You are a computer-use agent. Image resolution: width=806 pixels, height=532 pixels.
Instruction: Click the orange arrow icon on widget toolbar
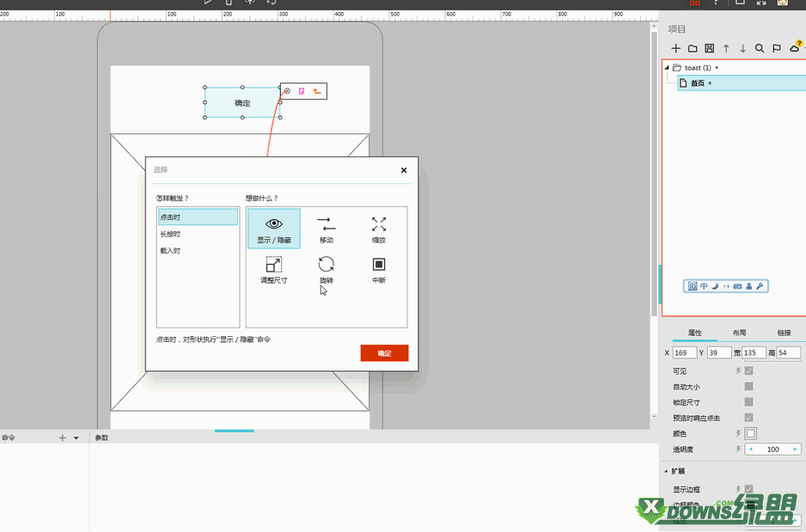coord(317,91)
